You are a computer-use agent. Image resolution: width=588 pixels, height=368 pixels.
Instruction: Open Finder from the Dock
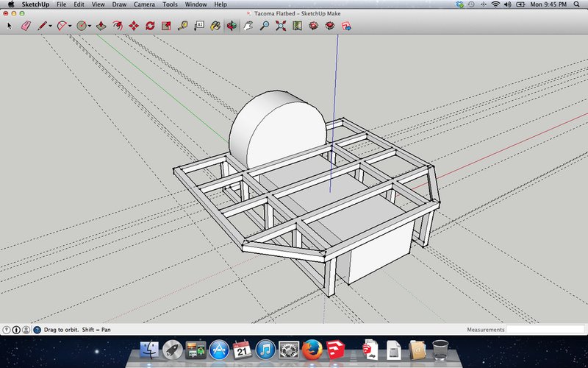click(149, 350)
